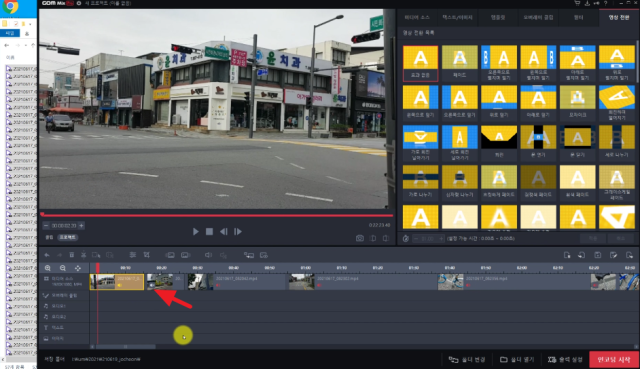Screen dimensions: 640x369
Task: Decrease preview timecode with minus button
Action: click(46, 225)
